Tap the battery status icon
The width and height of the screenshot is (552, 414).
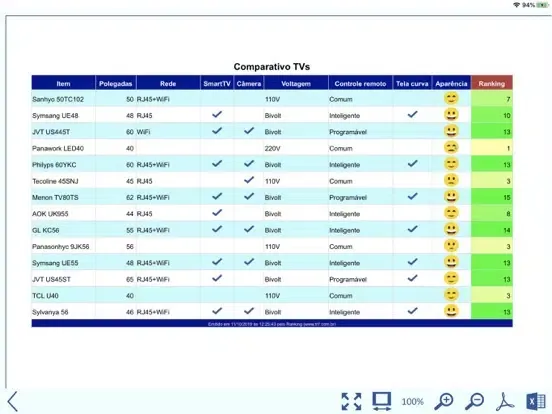click(x=542, y=5)
